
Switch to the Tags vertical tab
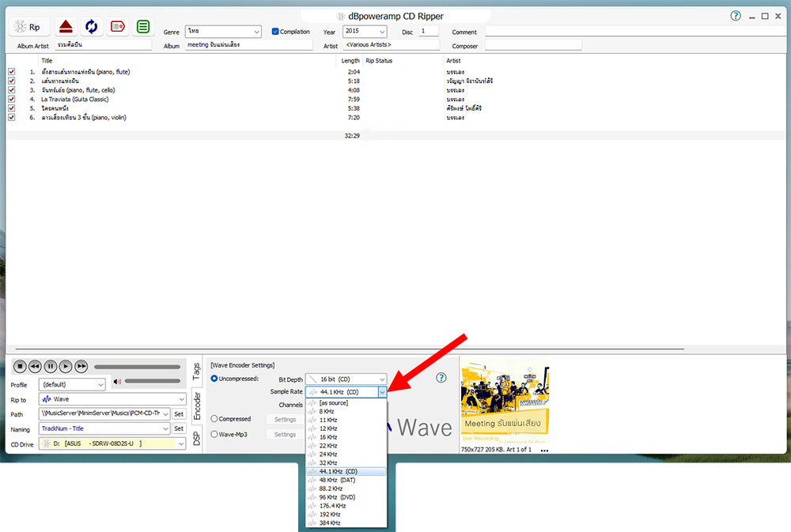click(196, 370)
